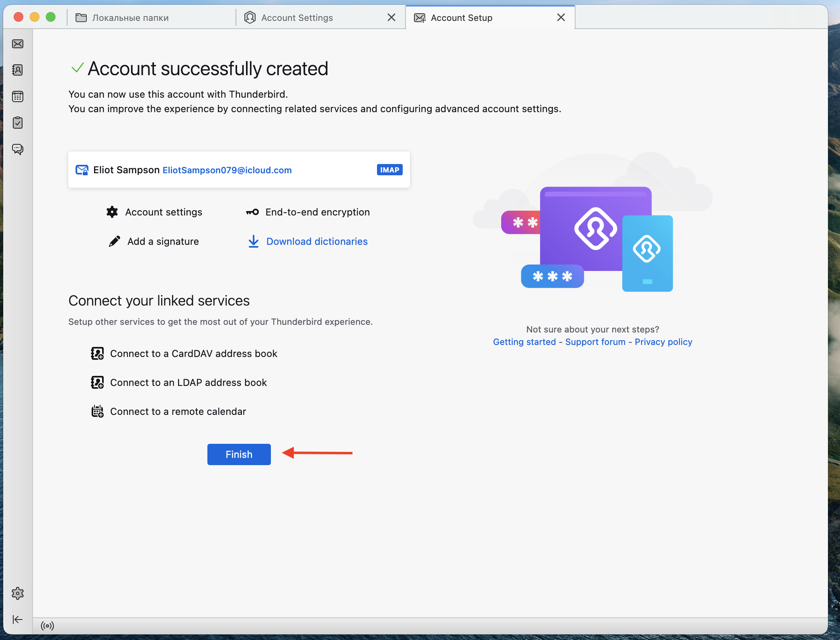The width and height of the screenshot is (840, 640).
Task: Switch to Account Settings tab
Action: (x=297, y=18)
